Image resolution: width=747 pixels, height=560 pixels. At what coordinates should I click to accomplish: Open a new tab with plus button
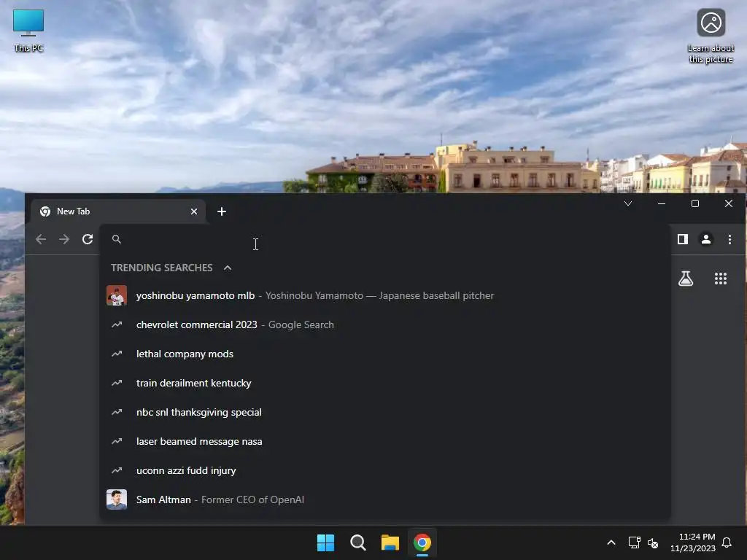point(222,211)
